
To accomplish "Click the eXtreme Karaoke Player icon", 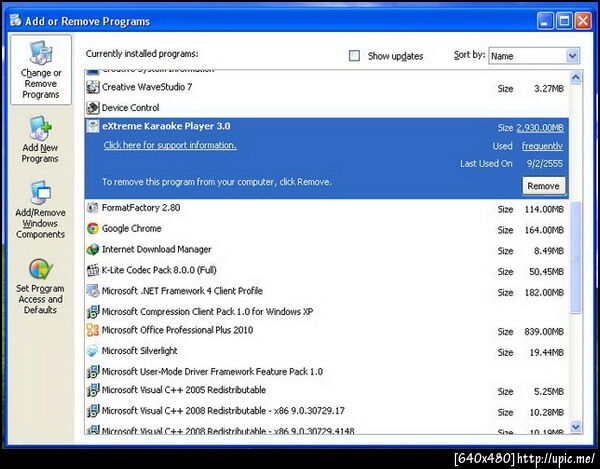I will click(x=93, y=126).
